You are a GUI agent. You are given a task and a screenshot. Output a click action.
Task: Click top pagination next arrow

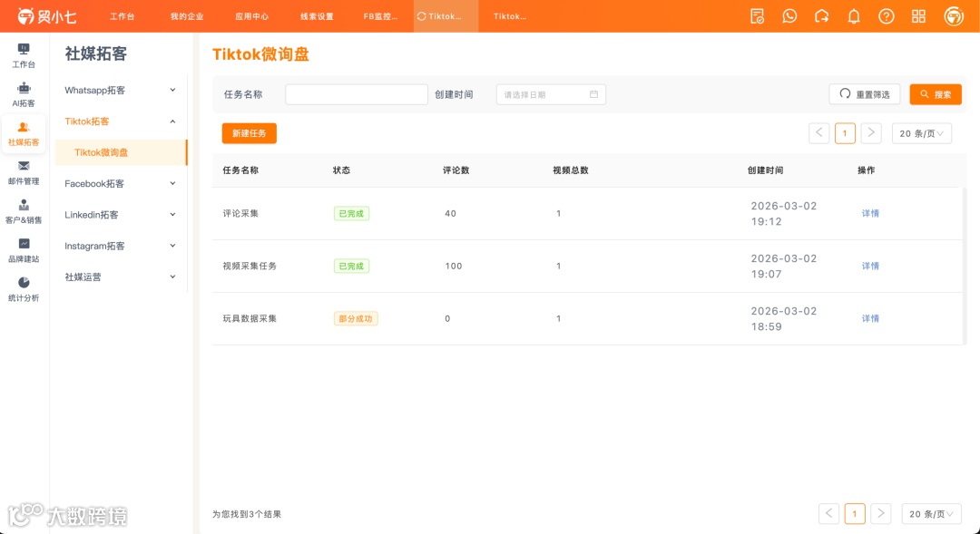coord(871,133)
